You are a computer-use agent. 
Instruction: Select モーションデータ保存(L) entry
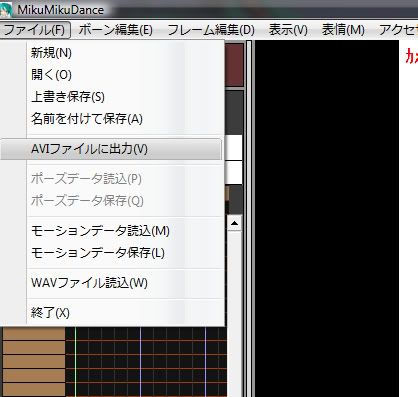tap(98, 253)
